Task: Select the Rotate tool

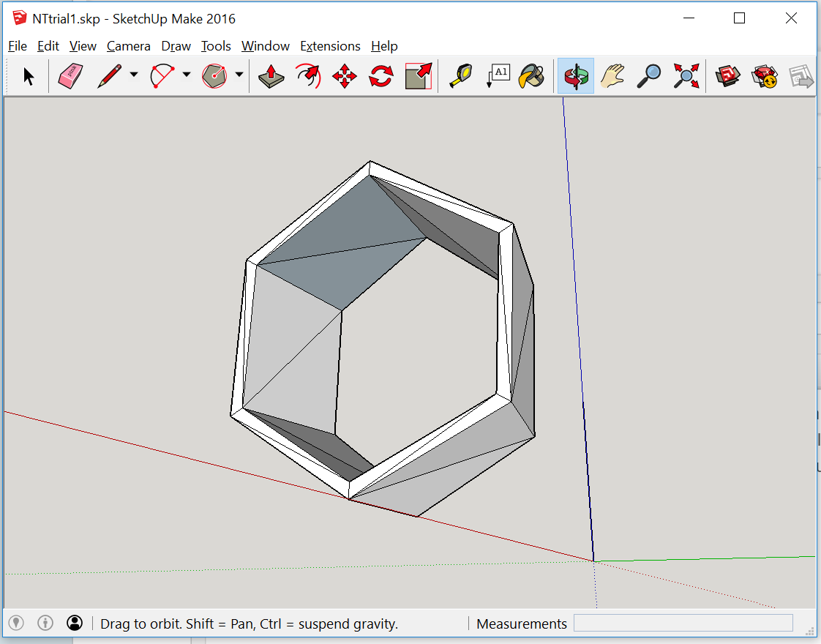Action: (x=380, y=75)
